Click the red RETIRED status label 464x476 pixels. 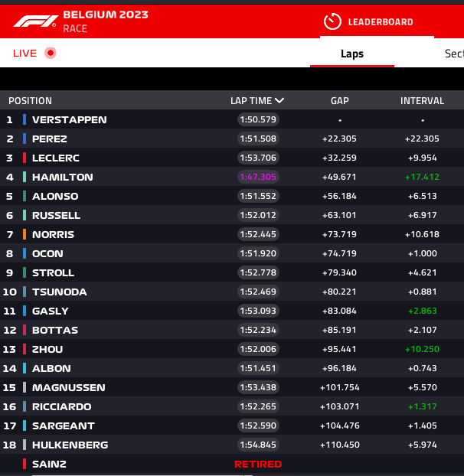coord(258,465)
